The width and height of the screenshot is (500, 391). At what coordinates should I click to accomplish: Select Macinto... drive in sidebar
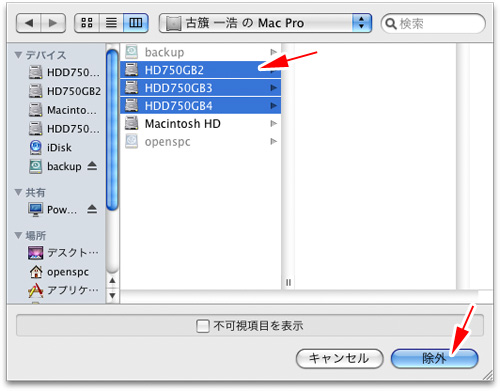(63, 110)
